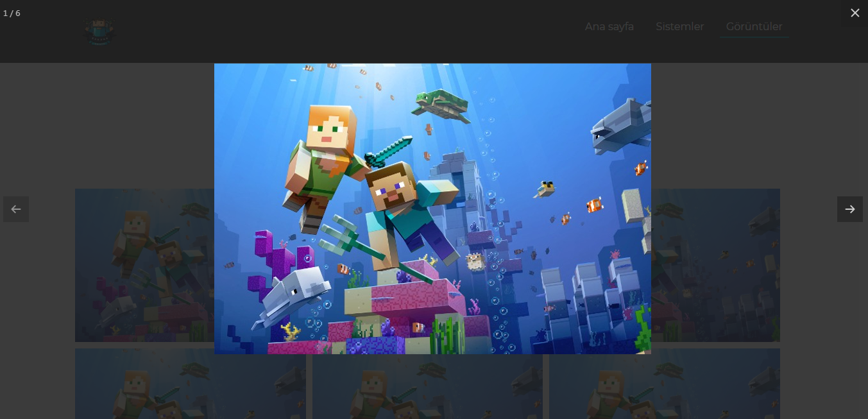Click the enlarged Minecraft underwater image
868x419 pixels.
(432, 209)
